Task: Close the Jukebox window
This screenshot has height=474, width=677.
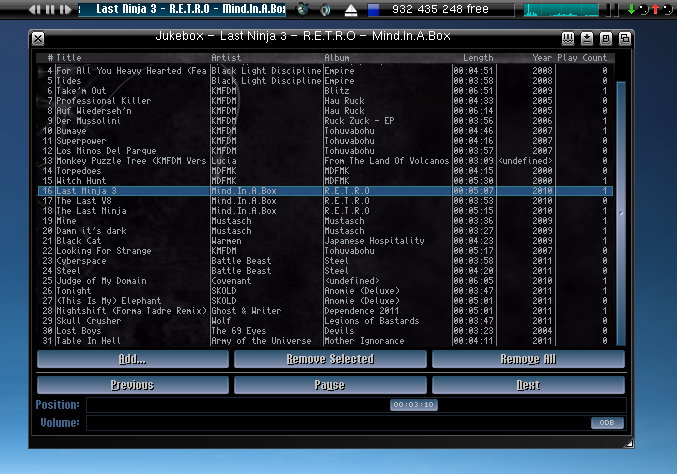Action: [38, 39]
